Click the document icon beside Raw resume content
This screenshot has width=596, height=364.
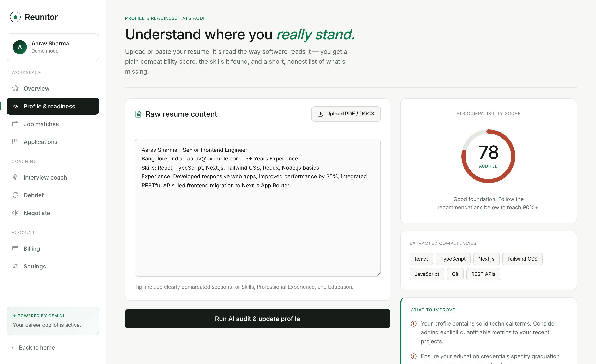[138, 114]
